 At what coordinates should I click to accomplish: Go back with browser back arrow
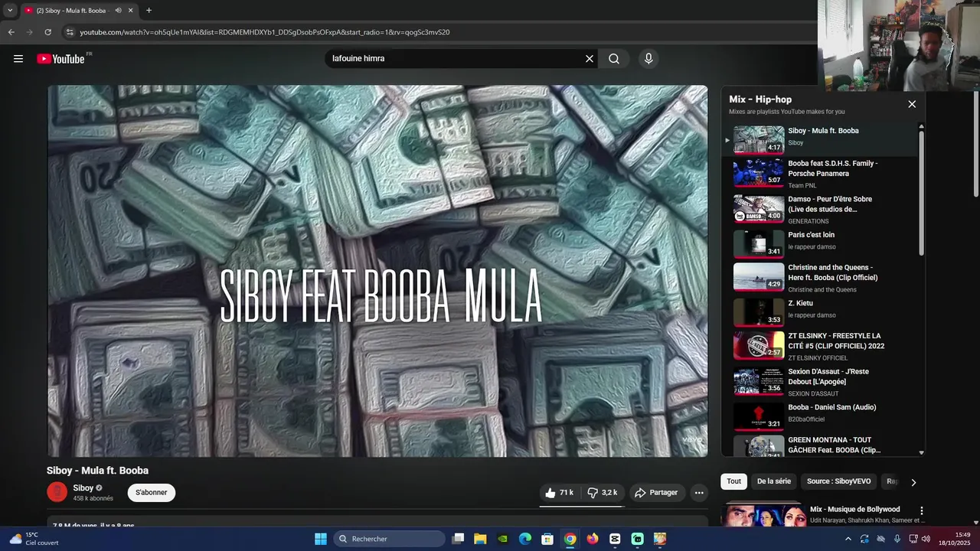coord(11,32)
